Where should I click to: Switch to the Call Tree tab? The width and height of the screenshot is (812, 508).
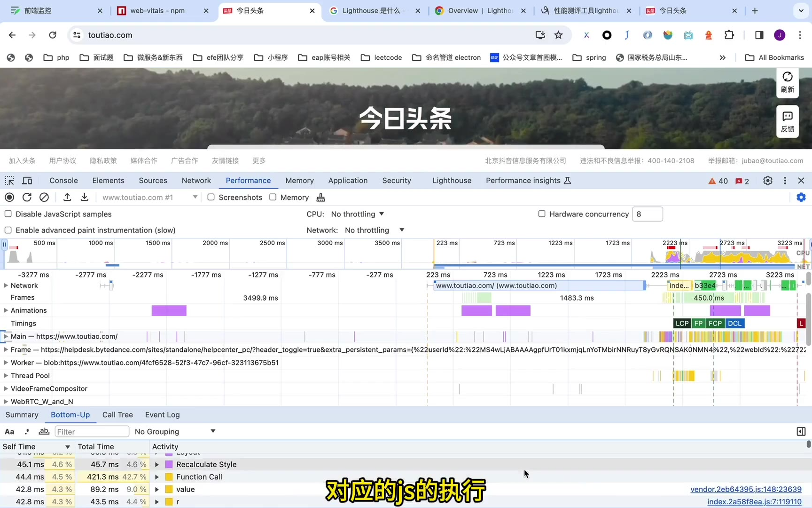117,415
